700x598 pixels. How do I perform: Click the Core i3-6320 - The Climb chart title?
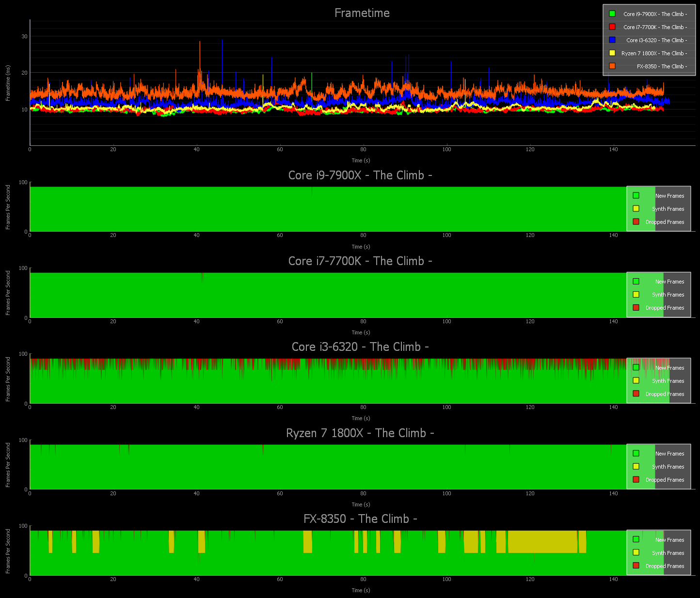point(360,347)
